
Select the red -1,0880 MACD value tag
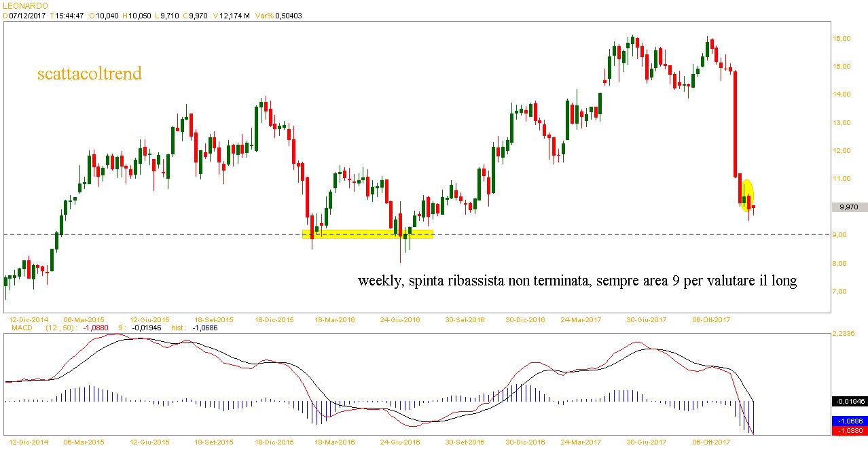click(x=849, y=430)
